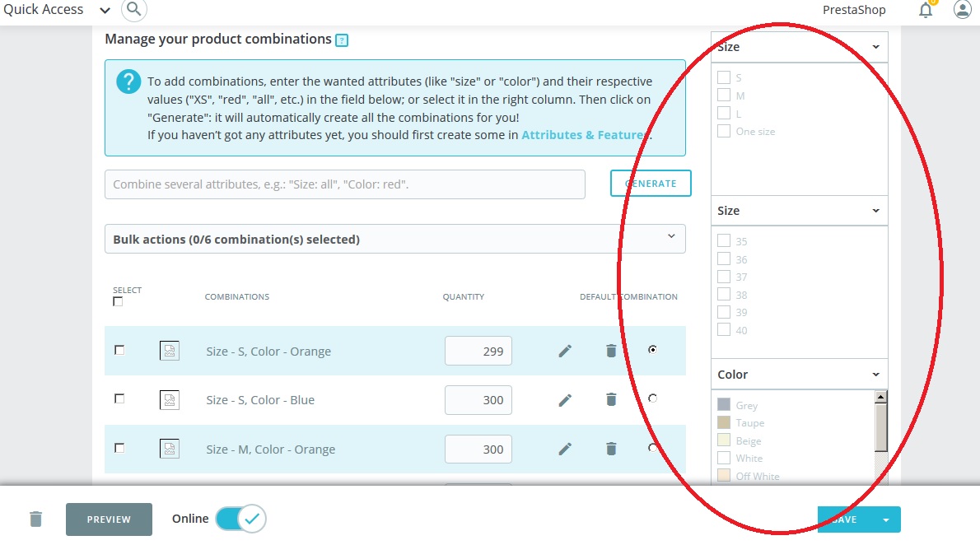The width and height of the screenshot is (980, 545).
Task: Set S Blue as default combination
Action: click(x=652, y=398)
